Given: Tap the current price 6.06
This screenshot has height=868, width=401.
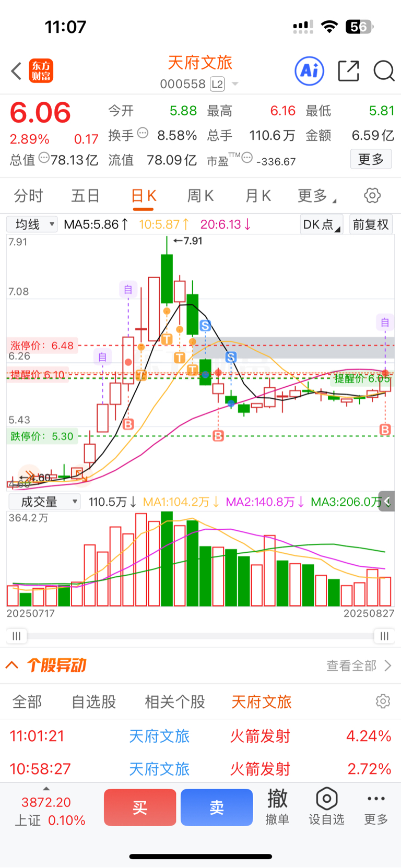Looking at the screenshot, I should pos(40,113).
